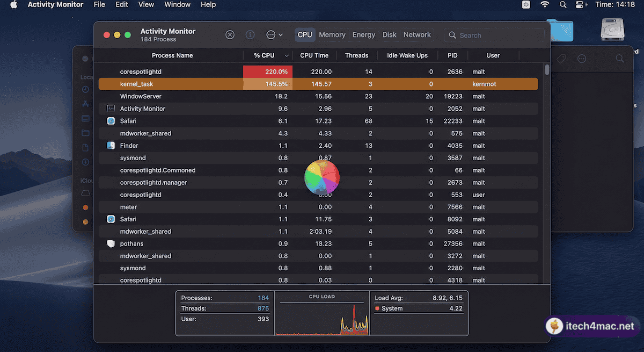Click the pothans process shield icon
The height and width of the screenshot is (352, 644).
pos(111,243)
